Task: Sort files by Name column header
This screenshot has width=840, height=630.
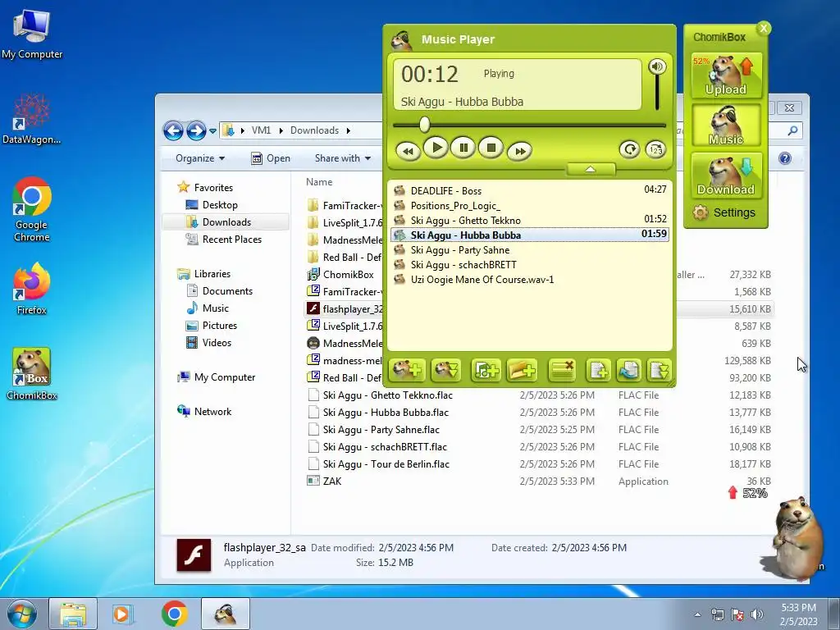Action: (319, 182)
